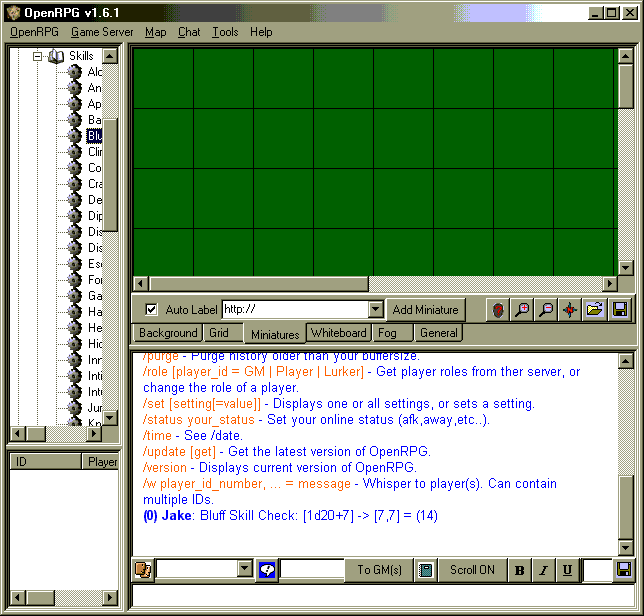Click the red crosshair map tool
644x616 pixels.
(x=570, y=310)
